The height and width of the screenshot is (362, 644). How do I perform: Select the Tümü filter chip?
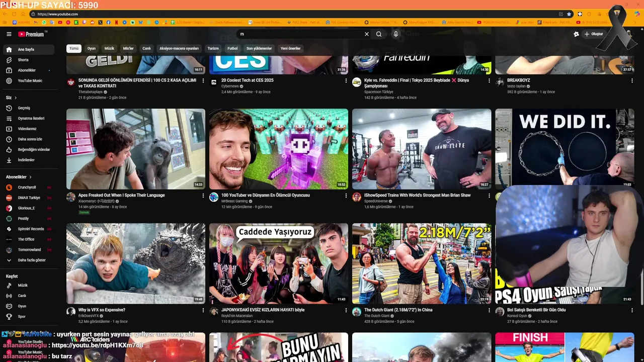(74, 49)
